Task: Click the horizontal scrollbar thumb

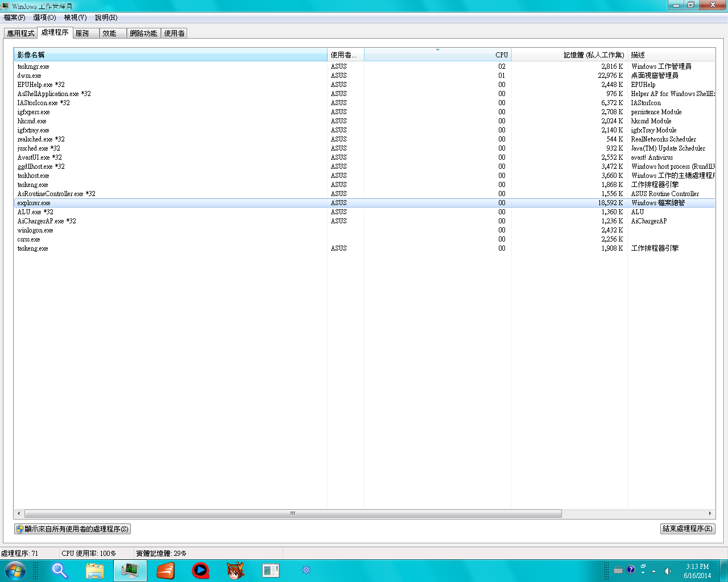Action: click(x=293, y=513)
